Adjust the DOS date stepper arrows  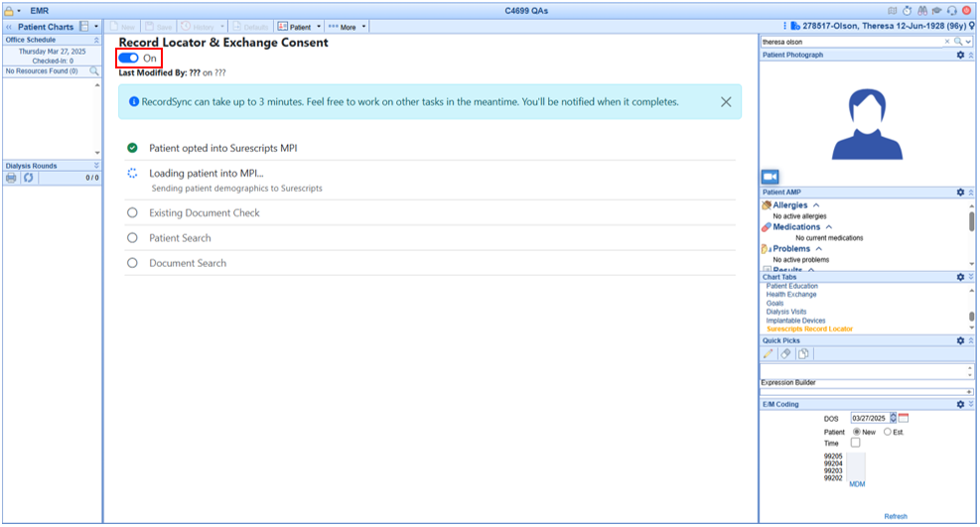(x=894, y=418)
